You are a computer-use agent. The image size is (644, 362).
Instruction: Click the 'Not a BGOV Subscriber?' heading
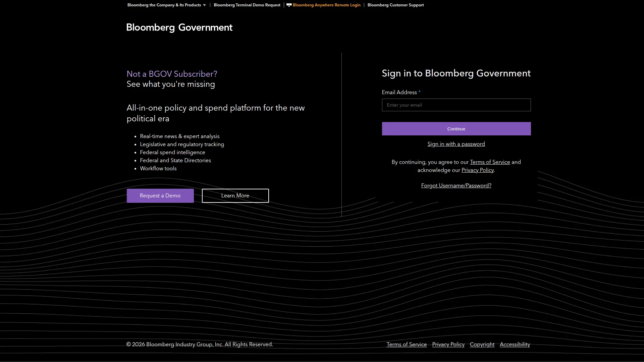pos(172,74)
